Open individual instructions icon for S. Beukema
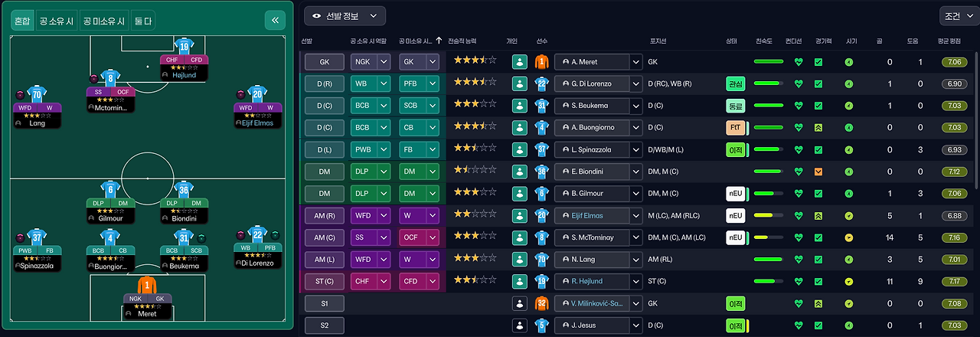The width and height of the screenshot is (980, 337). [520, 106]
